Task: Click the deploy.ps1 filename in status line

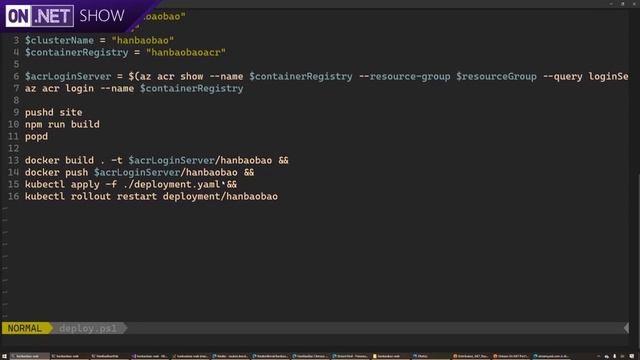Action: [x=88, y=328]
